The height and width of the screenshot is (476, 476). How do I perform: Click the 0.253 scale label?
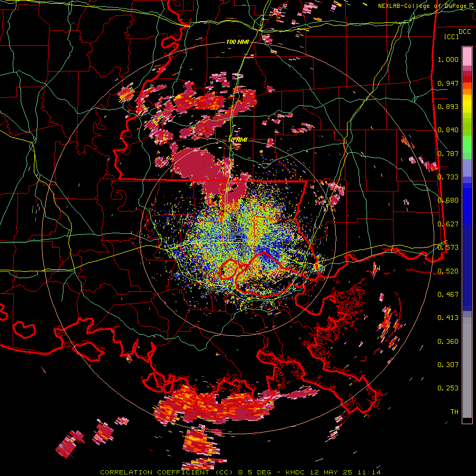(x=448, y=388)
